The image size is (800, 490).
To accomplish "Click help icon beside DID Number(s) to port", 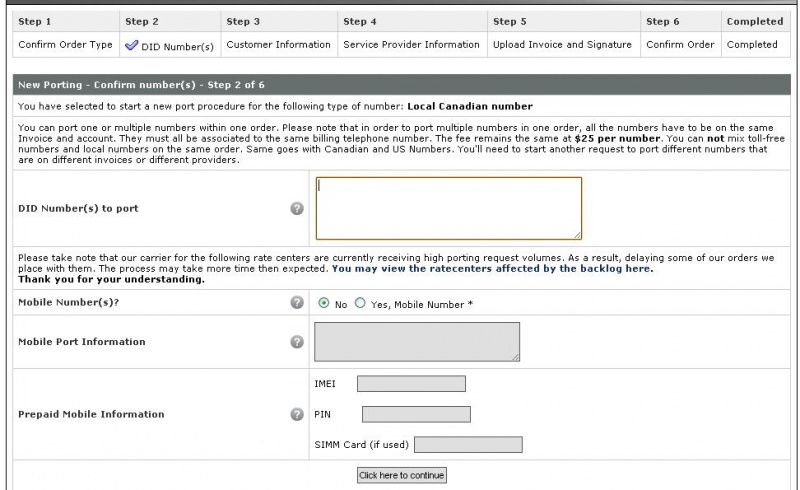I will [297, 208].
